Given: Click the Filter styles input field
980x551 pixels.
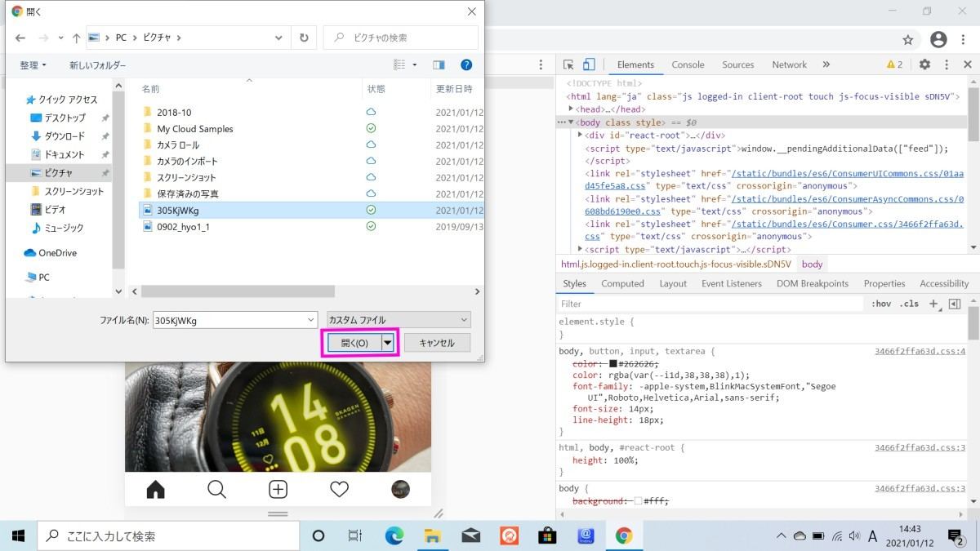Looking at the screenshot, I should pyautogui.click(x=710, y=304).
